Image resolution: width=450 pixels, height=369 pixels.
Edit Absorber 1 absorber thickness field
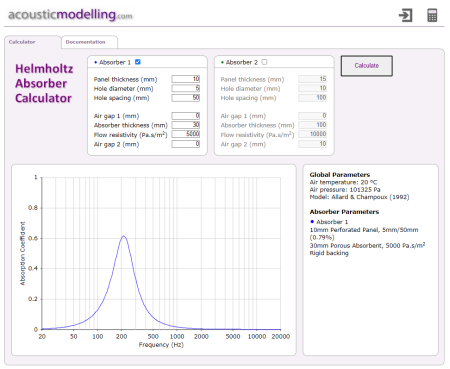186,125
